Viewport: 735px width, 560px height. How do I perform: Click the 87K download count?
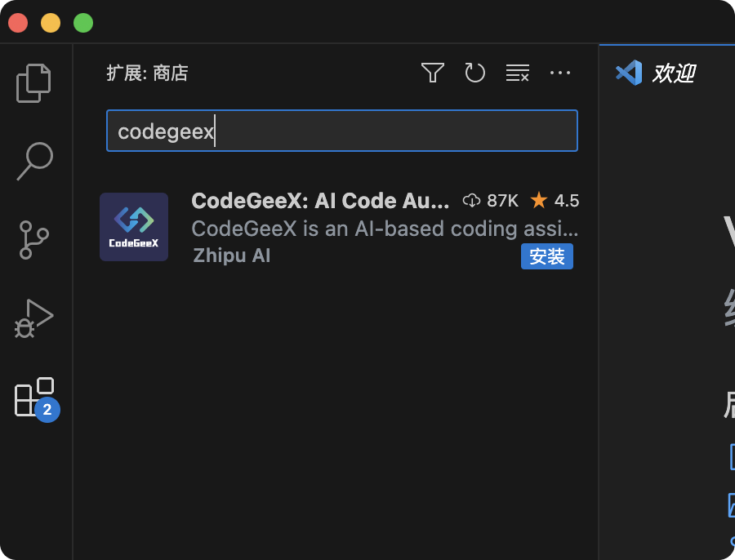pyautogui.click(x=492, y=201)
